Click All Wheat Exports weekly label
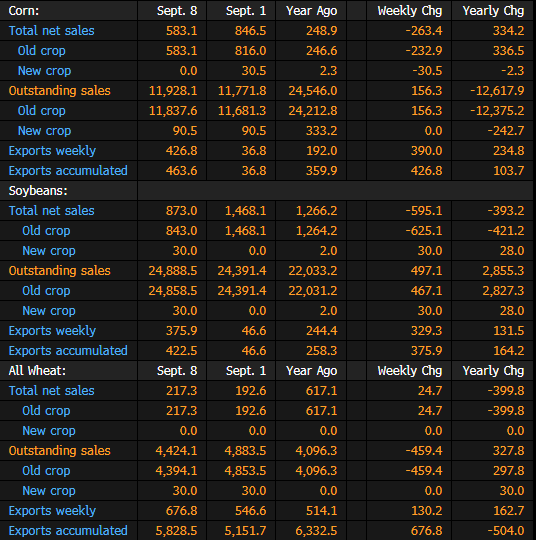The height and width of the screenshot is (541, 537). [x=52, y=511]
